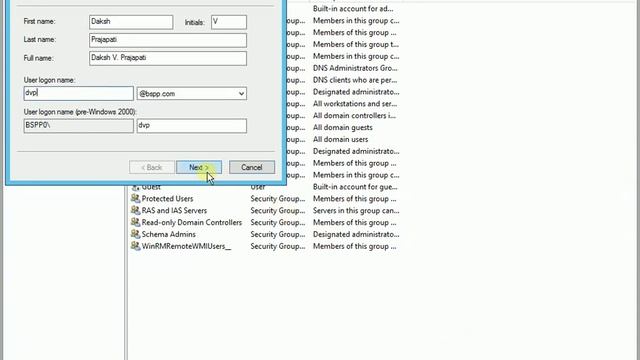This screenshot has height=360, width=640.
Task: Click description 'Built-in account for gue...'
Action: coord(355,187)
